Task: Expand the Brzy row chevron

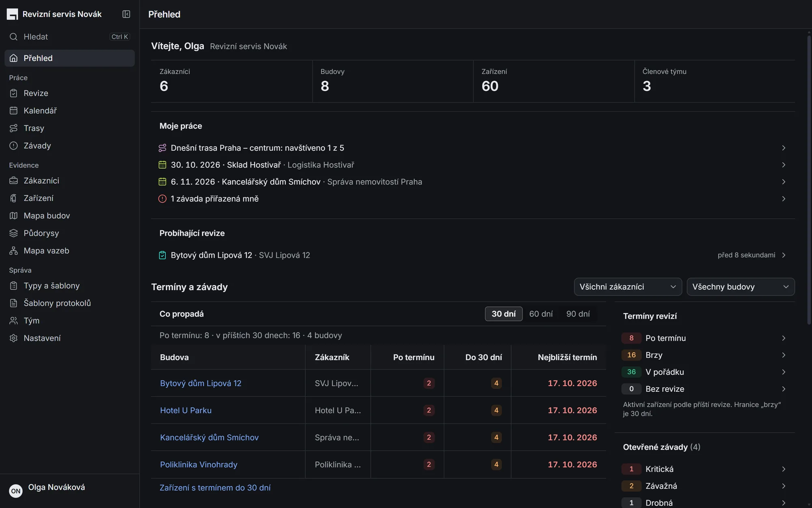Action: point(784,355)
